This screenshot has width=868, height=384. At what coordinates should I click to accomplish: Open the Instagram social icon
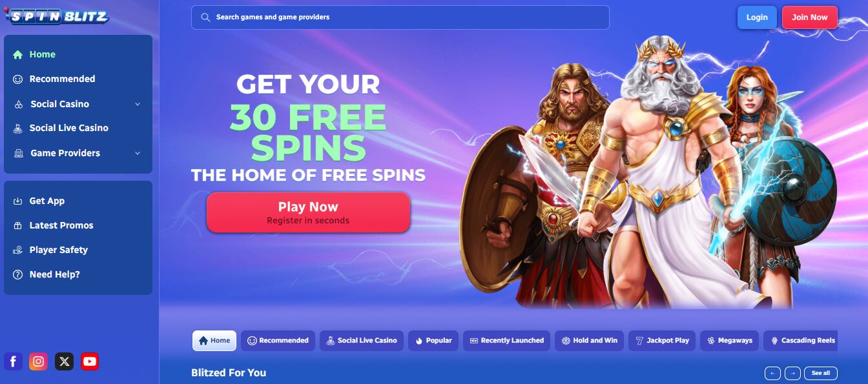(39, 361)
